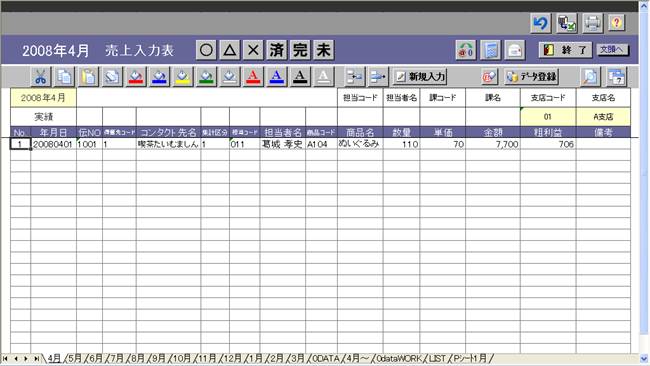Click the 文頭へ button
This screenshot has width=650, height=366.
pos(613,50)
